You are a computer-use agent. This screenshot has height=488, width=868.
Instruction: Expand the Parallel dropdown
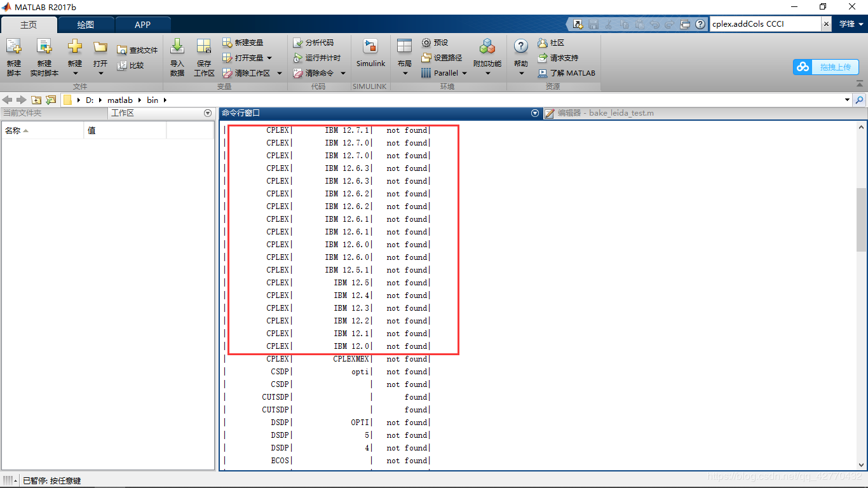tap(465, 73)
